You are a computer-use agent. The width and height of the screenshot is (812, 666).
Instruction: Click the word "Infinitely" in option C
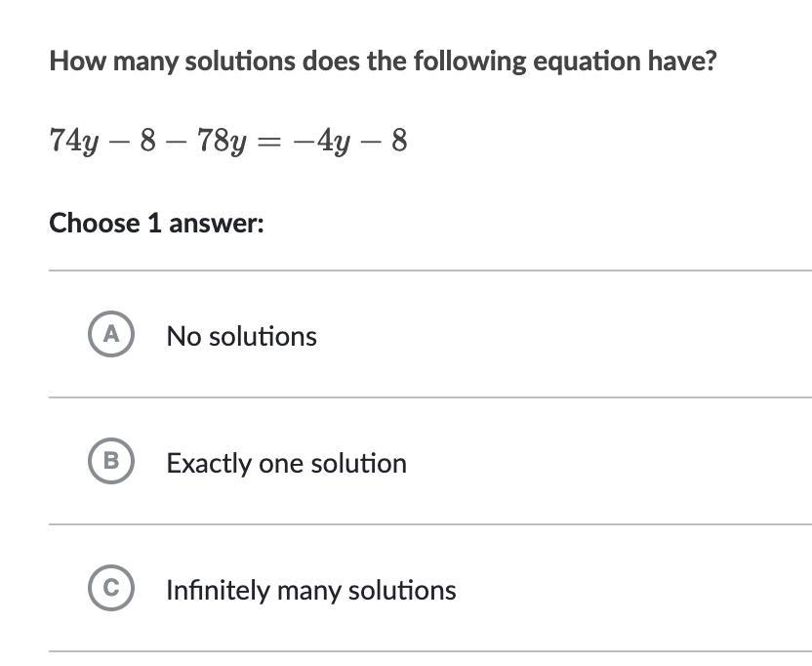coord(218,590)
